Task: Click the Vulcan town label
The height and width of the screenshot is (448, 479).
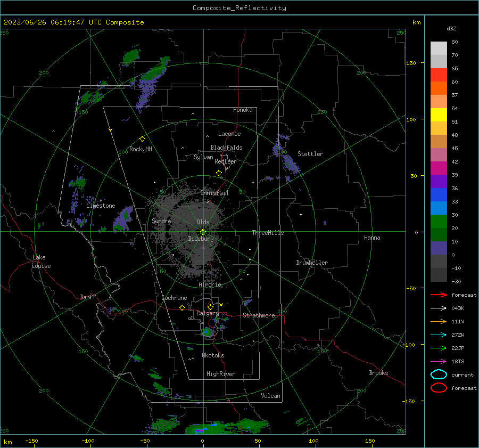Action: (270, 396)
